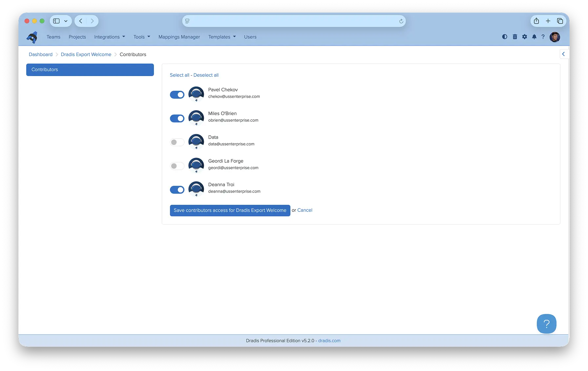The width and height of the screenshot is (588, 371).
Task: Disable Pavel Chekov's access toggle
Action: coord(177,95)
